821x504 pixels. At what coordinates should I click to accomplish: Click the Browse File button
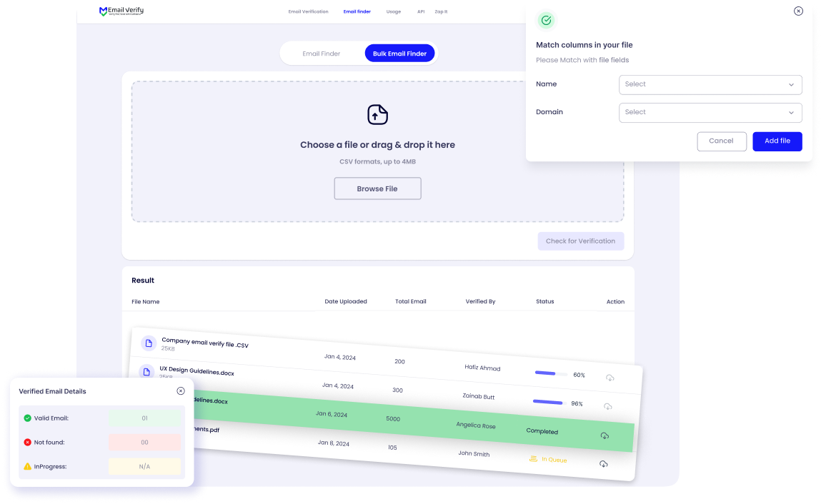[377, 188]
